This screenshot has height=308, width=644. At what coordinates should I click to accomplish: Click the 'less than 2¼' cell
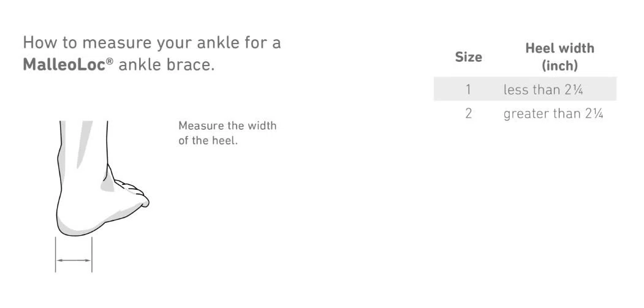544,89
